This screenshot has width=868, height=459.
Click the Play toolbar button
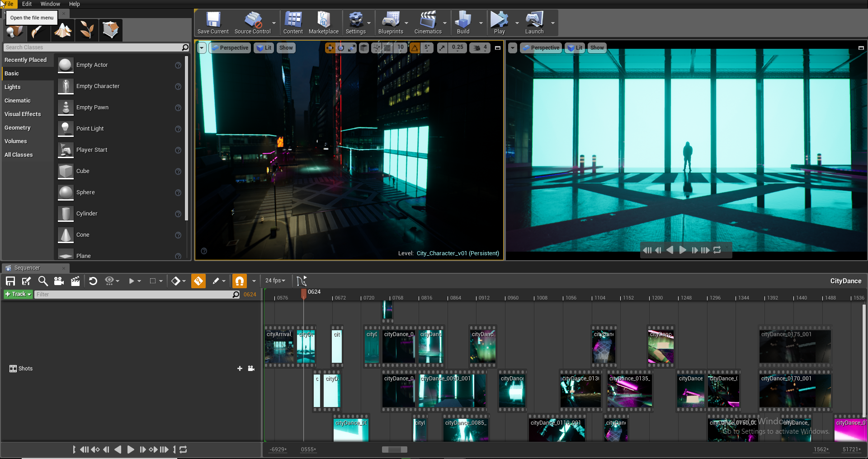point(500,23)
